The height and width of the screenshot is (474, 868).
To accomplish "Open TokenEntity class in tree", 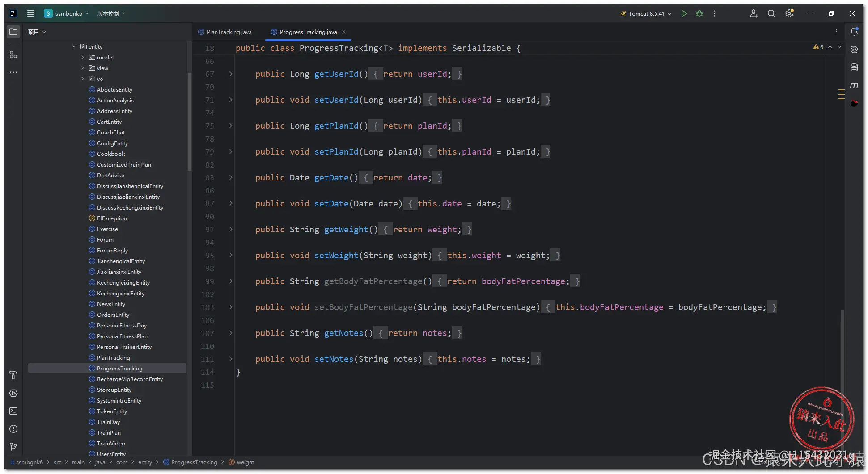I will click(x=112, y=411).
